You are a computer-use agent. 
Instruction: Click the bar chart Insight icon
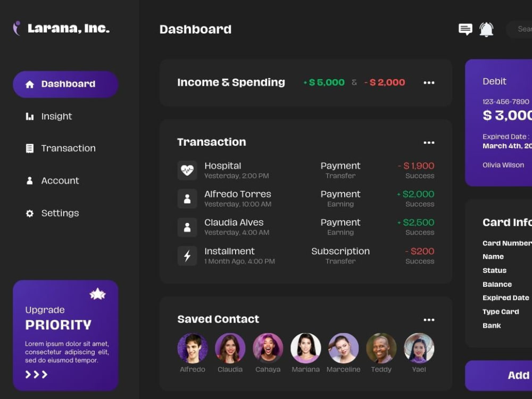pyautogui.click(x=29, y=117)
